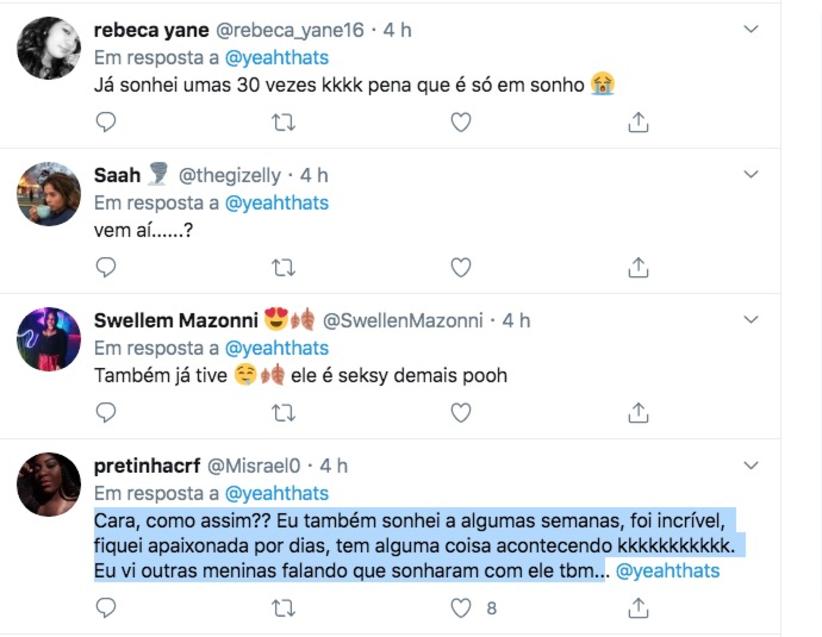Screen dimensions: 822x637
Task: Reply to rebeca yane's tweet
Action: pyautogui.click(x=106, y=122)
